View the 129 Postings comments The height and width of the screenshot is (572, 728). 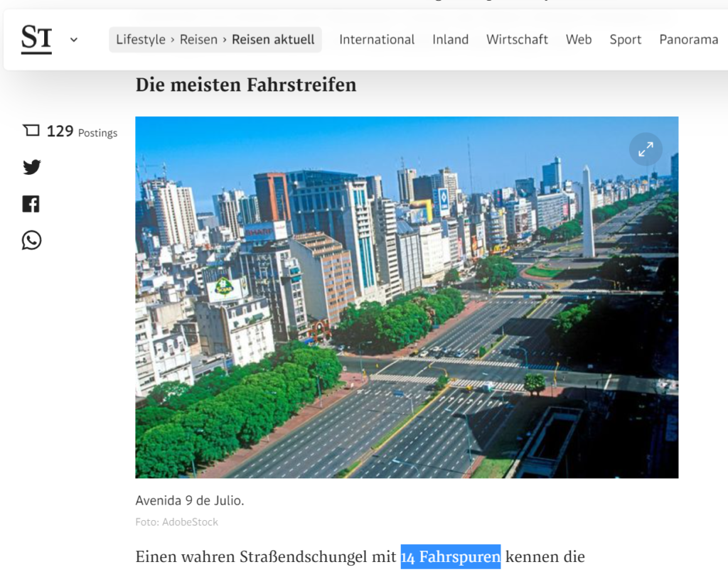coord(82,131)
